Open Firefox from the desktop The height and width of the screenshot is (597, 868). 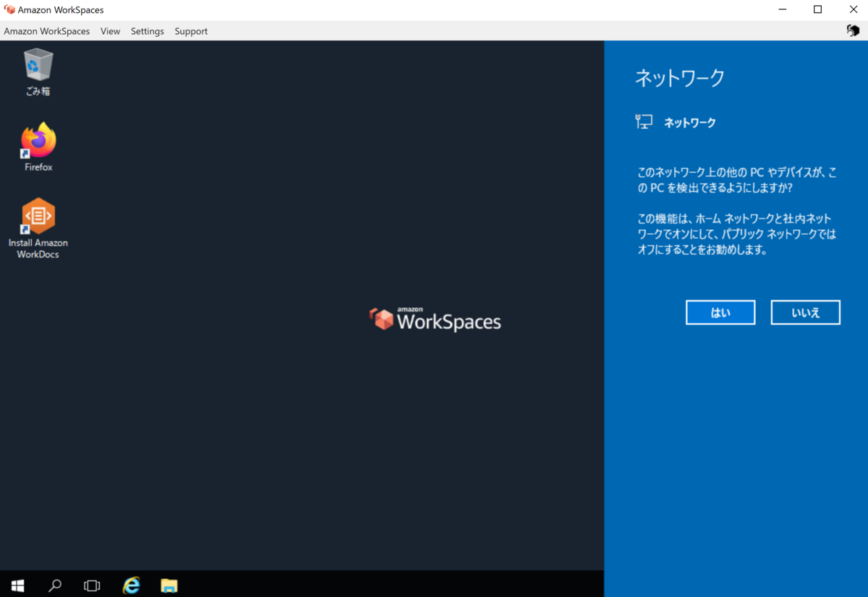pos(37,141)
